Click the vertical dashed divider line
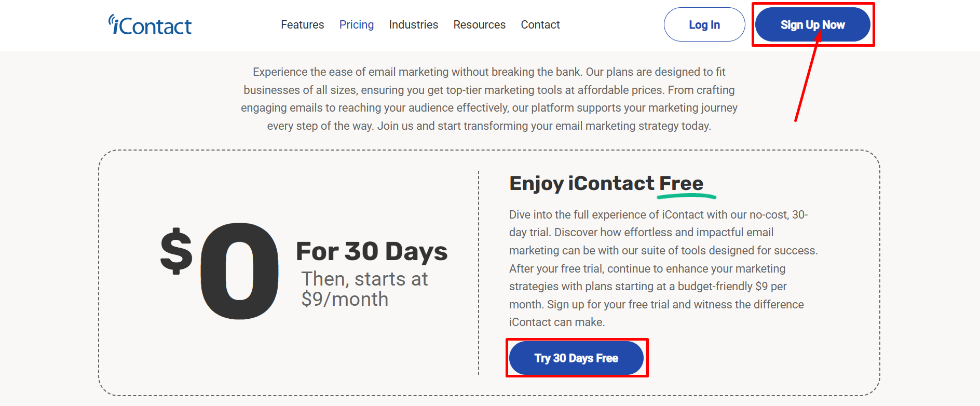980x406 pixels. coord(479,273)
